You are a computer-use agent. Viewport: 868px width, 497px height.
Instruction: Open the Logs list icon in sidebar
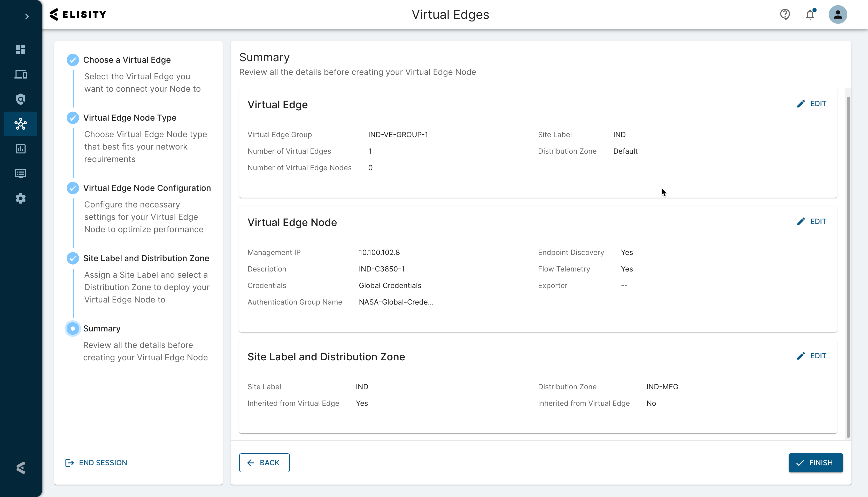(20, 173)
